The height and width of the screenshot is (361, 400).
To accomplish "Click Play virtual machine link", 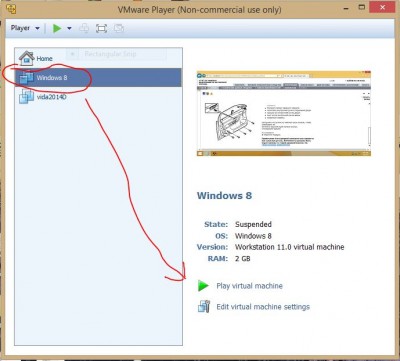I will [249, 286].
